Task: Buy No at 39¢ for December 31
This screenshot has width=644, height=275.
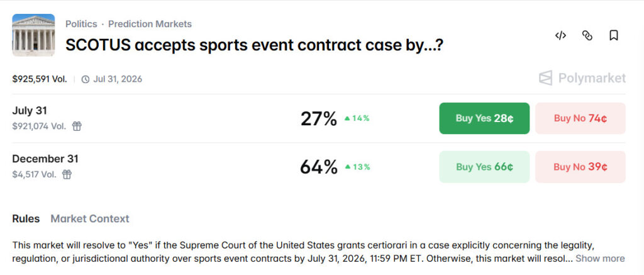Action: (x=580, y=167)
